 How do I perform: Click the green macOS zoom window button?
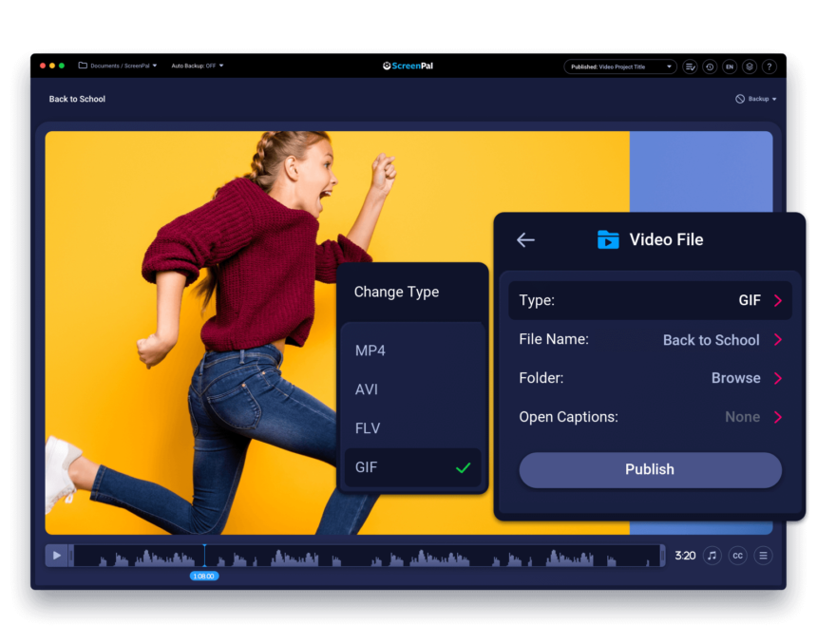coord(62,66)
